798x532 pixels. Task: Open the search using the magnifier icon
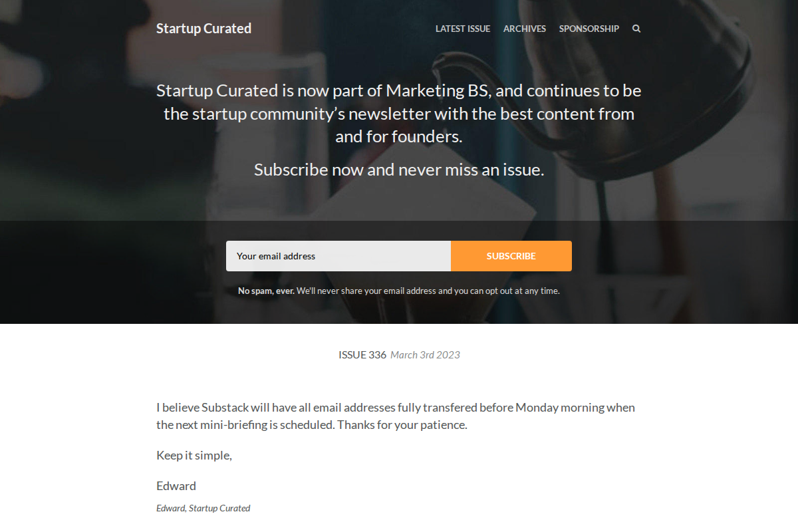[x=636, y=29]
